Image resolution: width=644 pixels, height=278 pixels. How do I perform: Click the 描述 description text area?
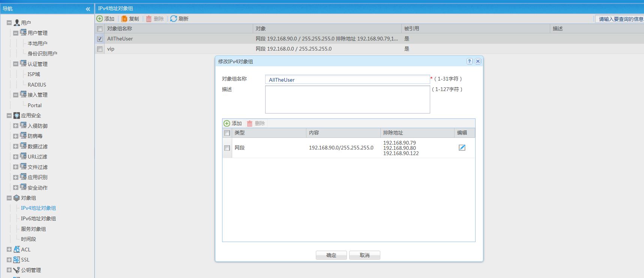(347, 99)
